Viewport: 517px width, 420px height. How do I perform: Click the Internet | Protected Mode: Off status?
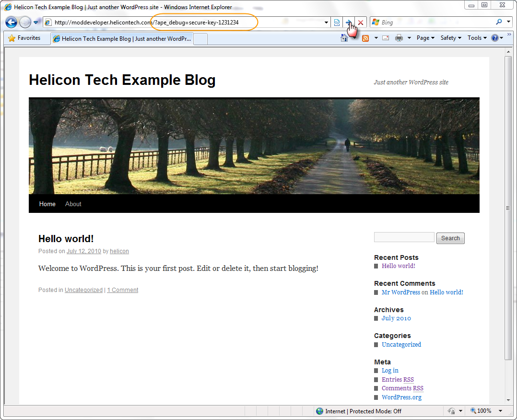[359, 411]
